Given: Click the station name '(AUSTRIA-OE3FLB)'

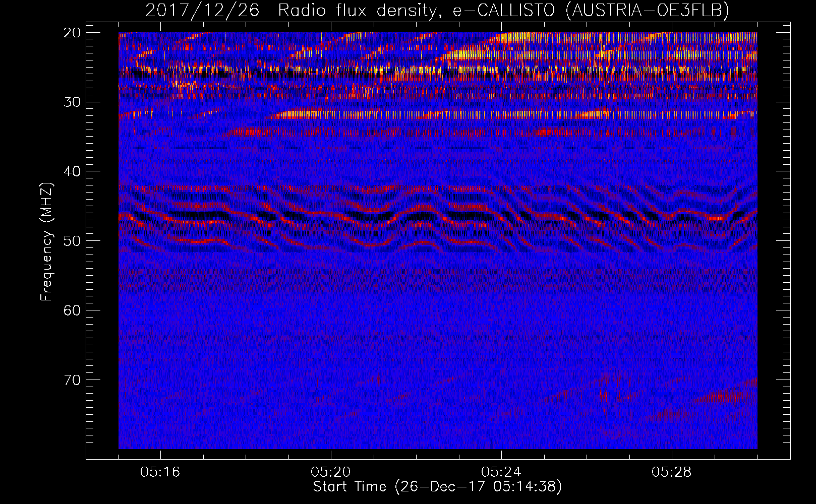Looking at the screenshot, I should [647, 10].
